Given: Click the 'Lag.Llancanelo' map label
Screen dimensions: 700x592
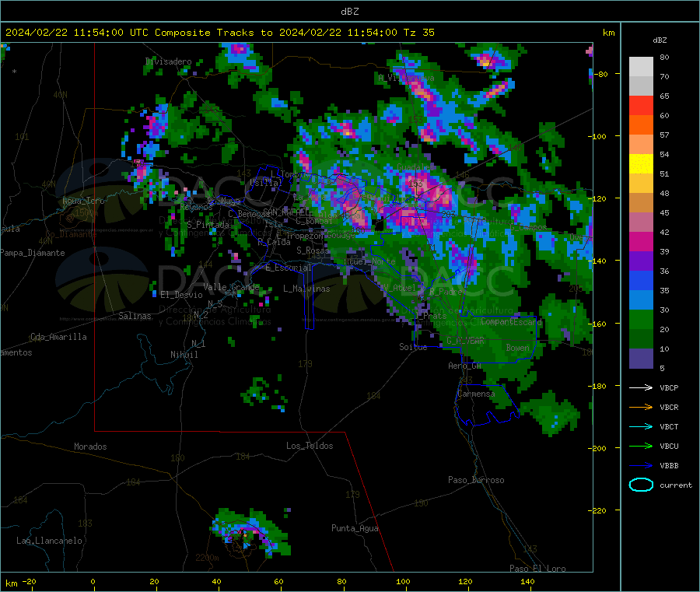Looking at the screenshot, I should (49, 541).
